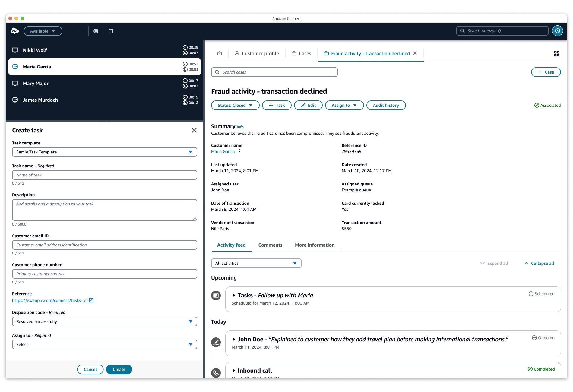The image size is (573, 392).
Task: Expand the Tasks - Follow up with Maria entry
Action: pos(234,295)
